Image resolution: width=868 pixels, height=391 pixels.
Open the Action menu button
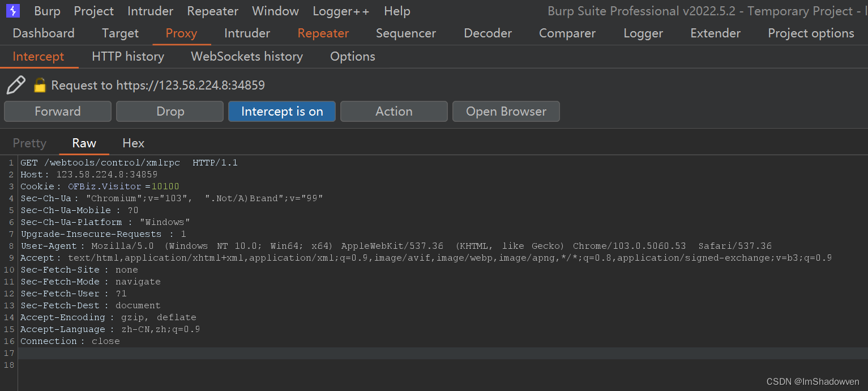(x=394, y=112)
